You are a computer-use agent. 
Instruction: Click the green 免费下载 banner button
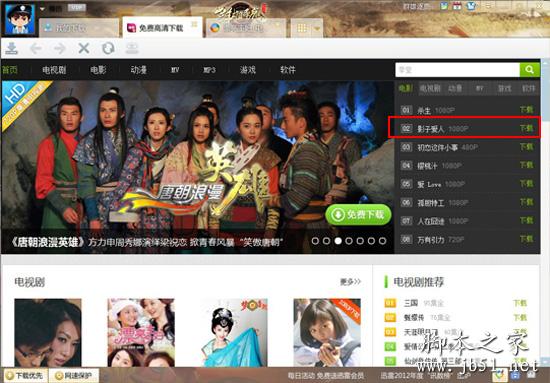pyautogui.click(x=358, y=214)
